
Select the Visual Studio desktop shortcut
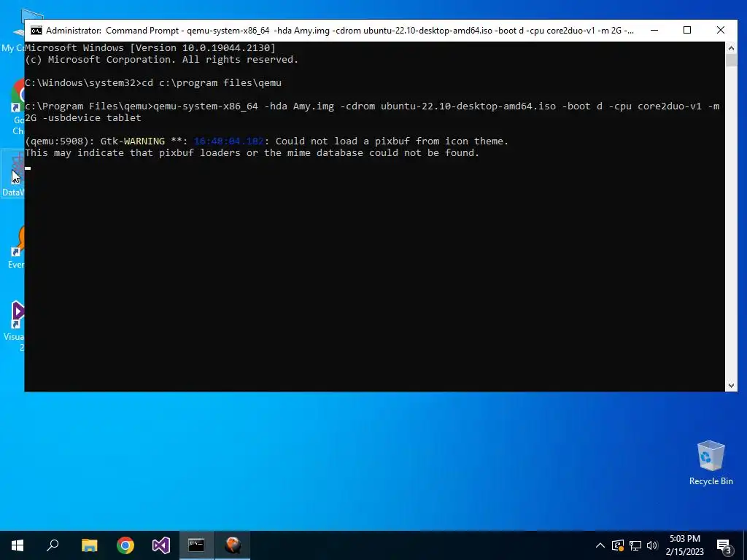click(15, 325)
